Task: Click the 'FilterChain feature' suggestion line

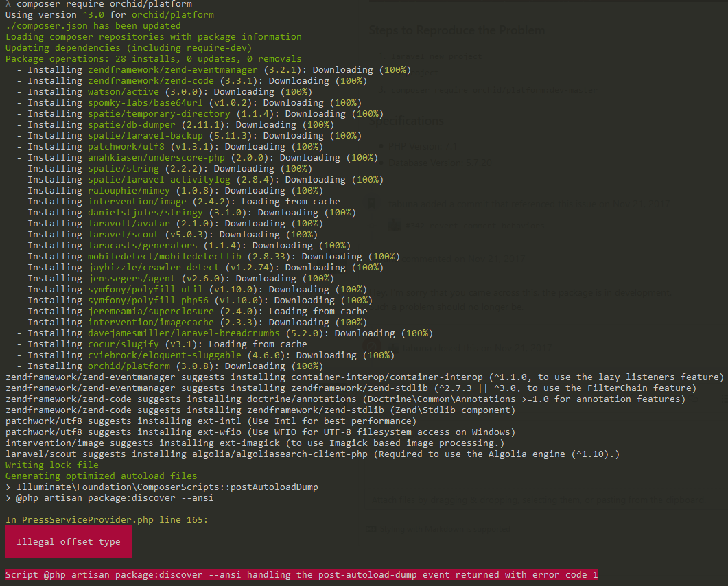Action: (x=351, y=388)
